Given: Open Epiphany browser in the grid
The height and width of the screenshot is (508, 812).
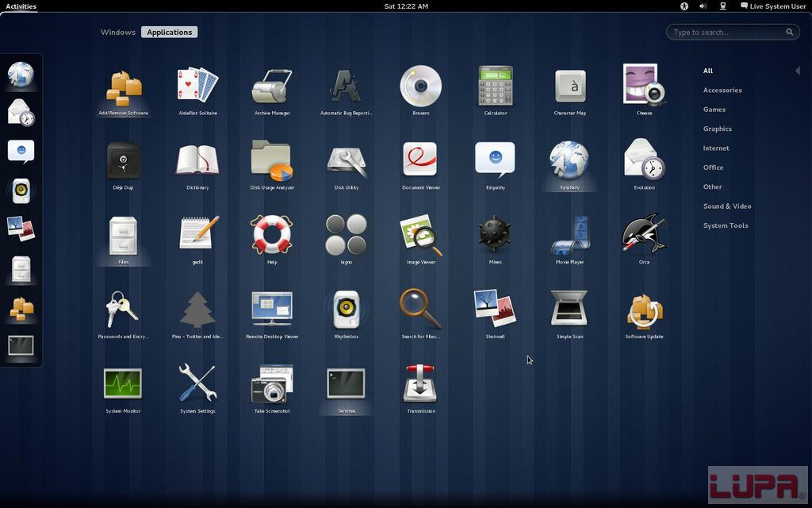Looking at the screenshot, I should tap(569, 165).
